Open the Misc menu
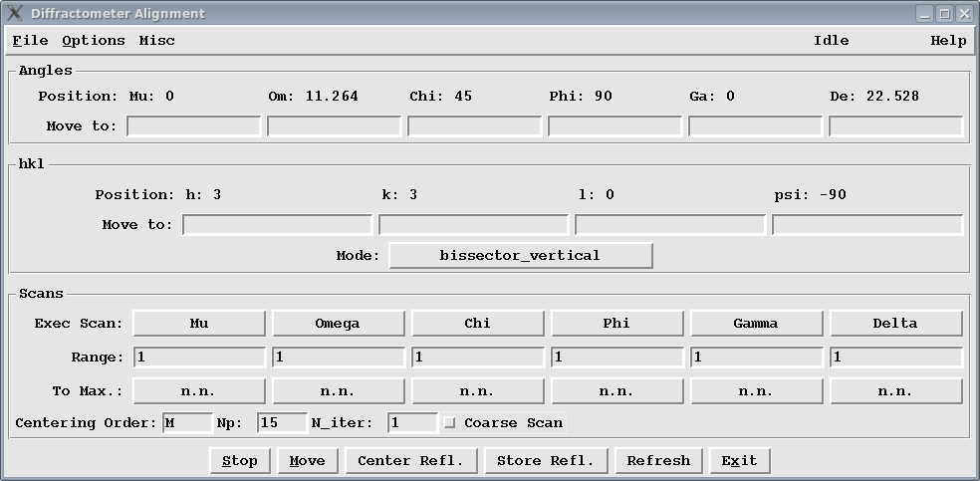Viewport: 980px width, 481px height. 157,41
